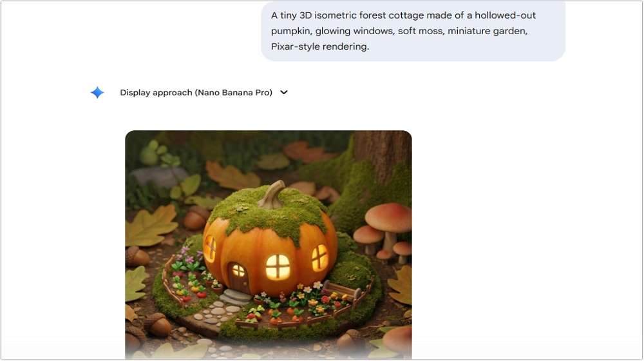Click the blue Gemini sparkle icon
The height and width of the screenshot is (361, 644).
(97, 93)
